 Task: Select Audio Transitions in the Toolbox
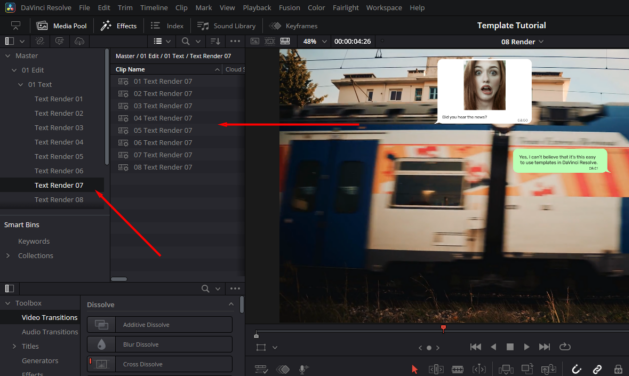(50, 332)
